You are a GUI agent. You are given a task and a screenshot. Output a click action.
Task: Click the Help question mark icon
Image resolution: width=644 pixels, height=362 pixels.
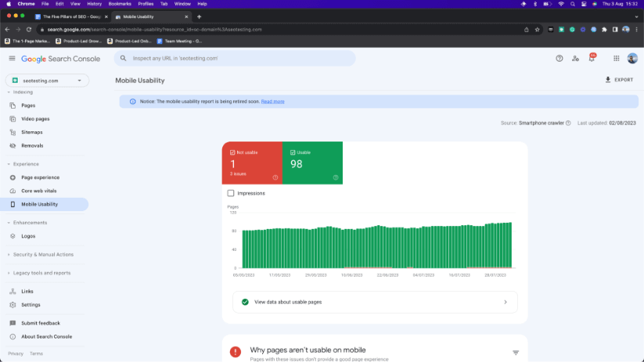click(559, 59)
